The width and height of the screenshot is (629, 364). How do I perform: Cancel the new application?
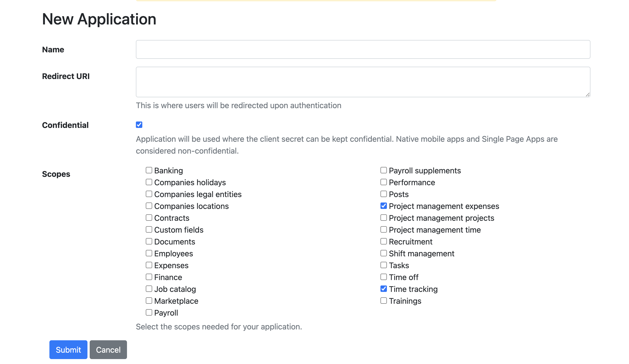(108, 349)
